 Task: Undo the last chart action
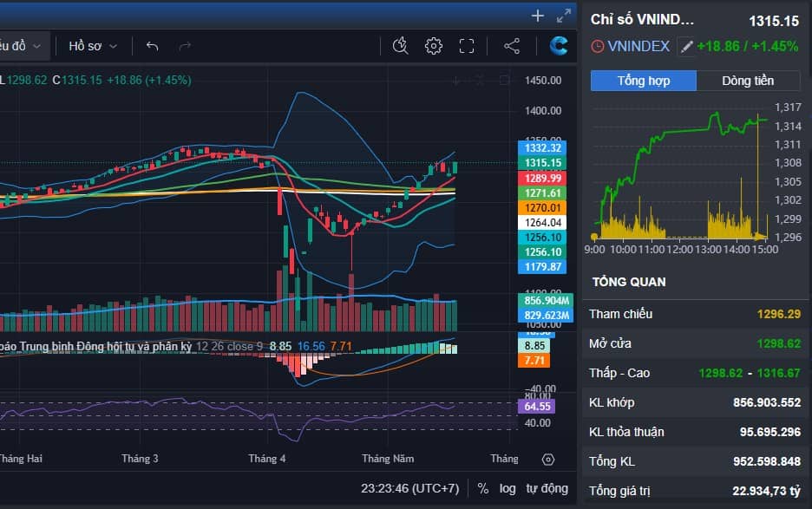(152, 46)
